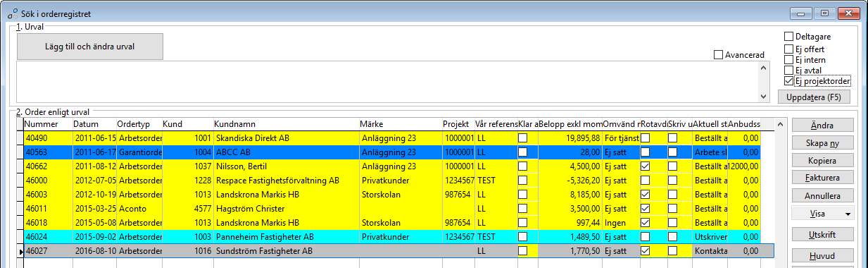
Task: Click the Kontakta status cell
Action: (710, 250)
